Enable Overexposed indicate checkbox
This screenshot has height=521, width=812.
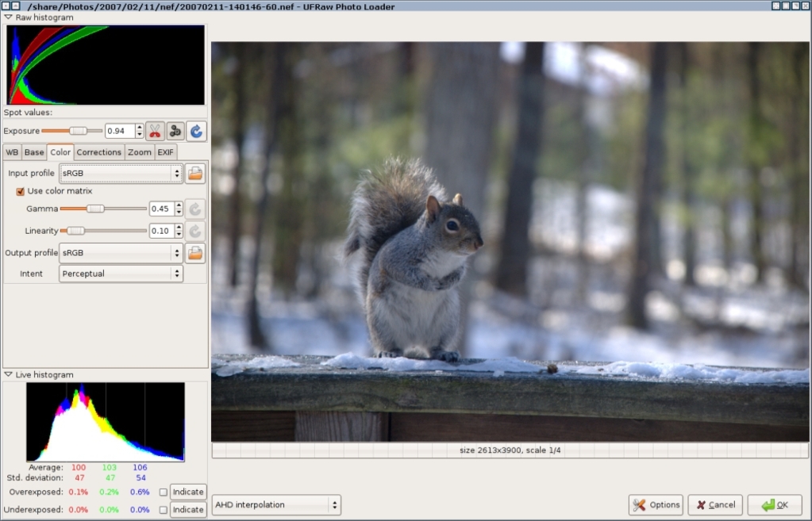[x=164, y=492]
